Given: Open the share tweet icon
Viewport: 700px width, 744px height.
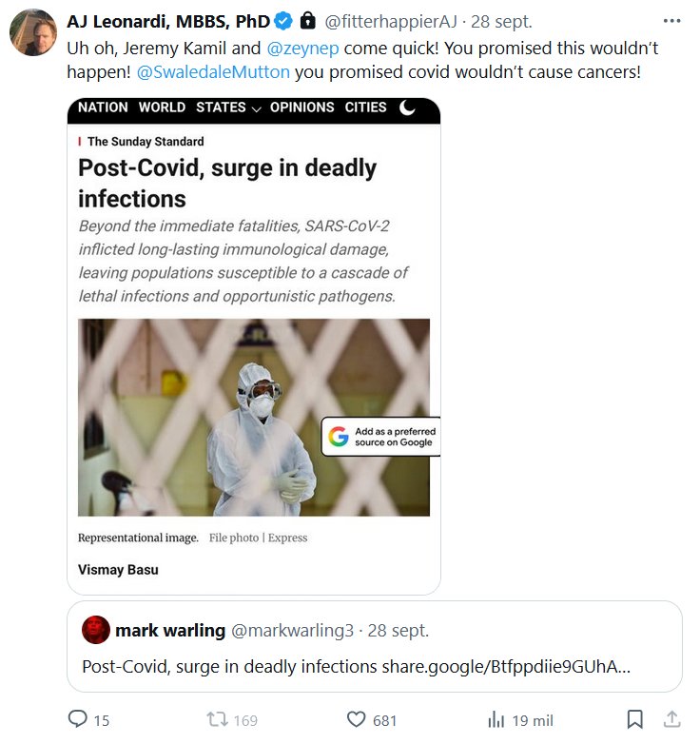Looking at the screenshot, I should (671, 719).
